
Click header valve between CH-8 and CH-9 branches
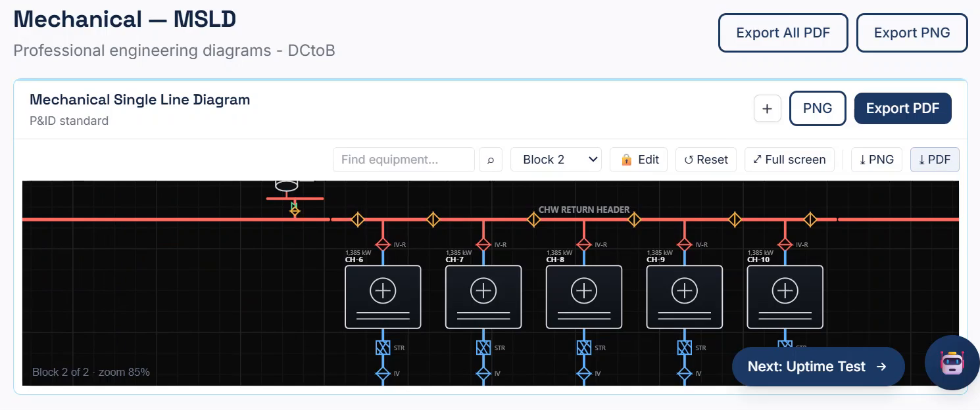(x=634, y=219)
